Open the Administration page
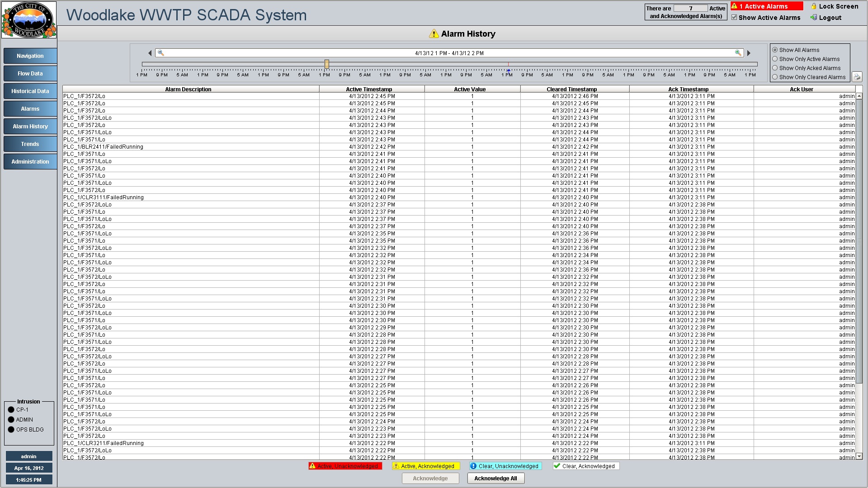The height and width of the screenshot is (488, 868). 30,162
